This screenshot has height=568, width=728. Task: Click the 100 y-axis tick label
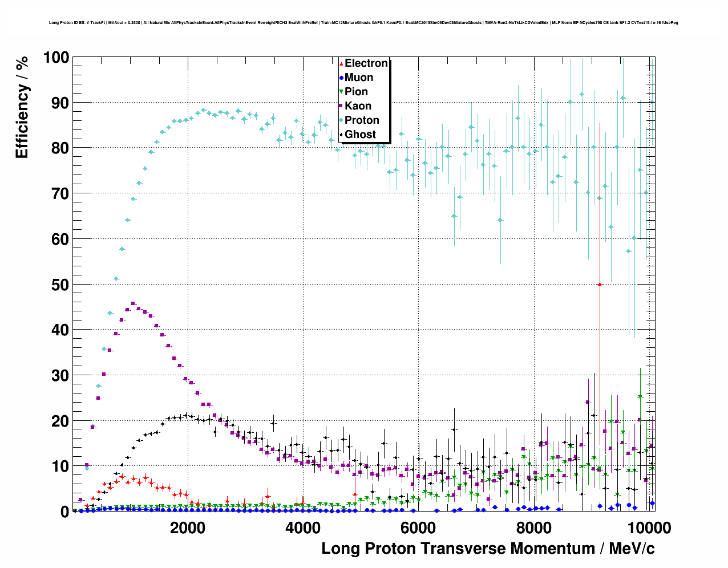tap(55, 58)
